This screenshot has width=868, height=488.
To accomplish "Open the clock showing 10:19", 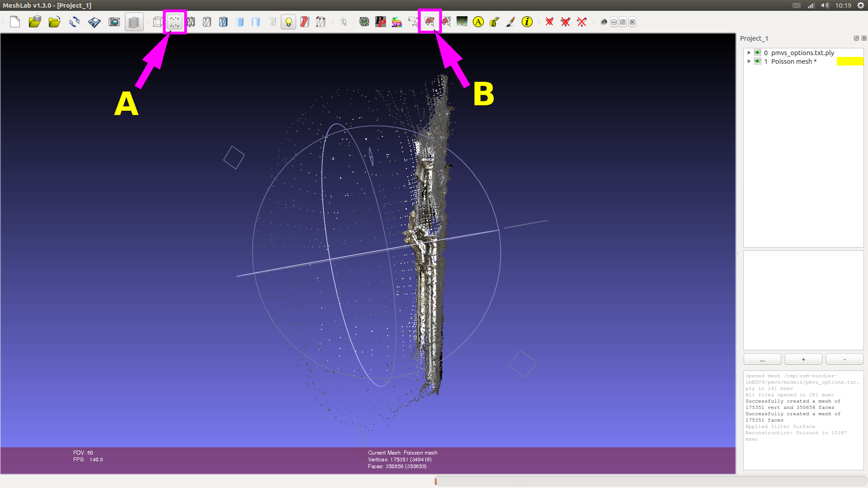I will pyautogui.click(x=843, y=5).
